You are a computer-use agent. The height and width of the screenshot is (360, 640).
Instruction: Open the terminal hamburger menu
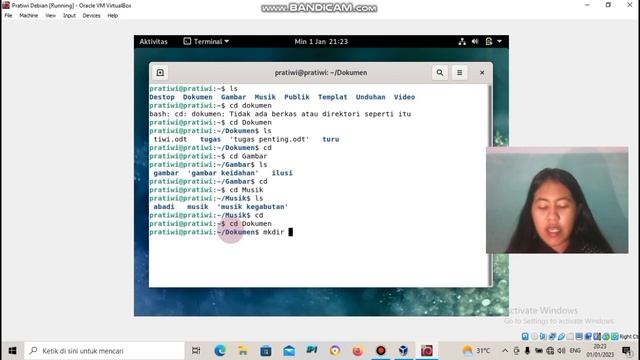pyautogui.click(x=460, y=73)
